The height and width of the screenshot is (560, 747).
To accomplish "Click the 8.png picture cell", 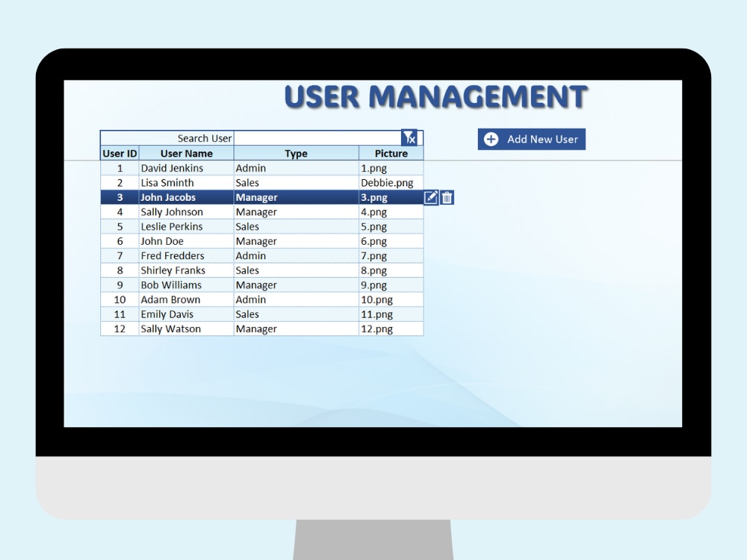I will [391, 270].
